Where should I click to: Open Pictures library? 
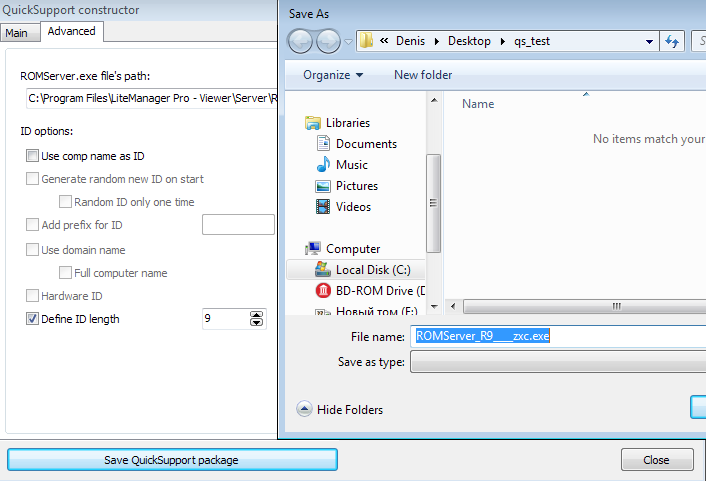357,186
